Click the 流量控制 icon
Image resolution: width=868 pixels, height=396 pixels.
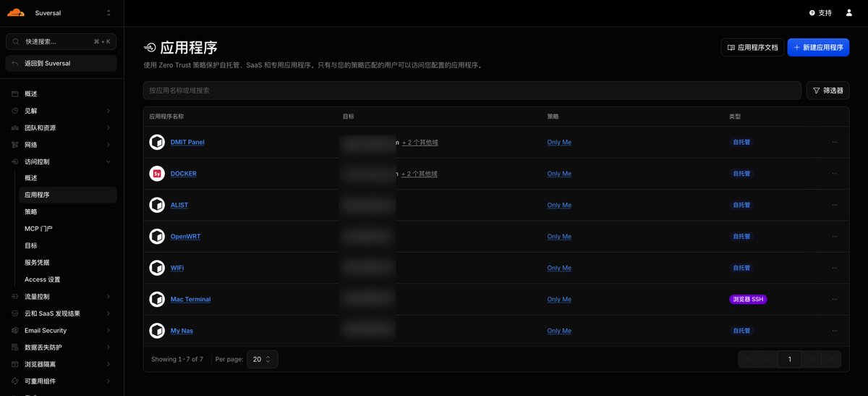point(15,296)
